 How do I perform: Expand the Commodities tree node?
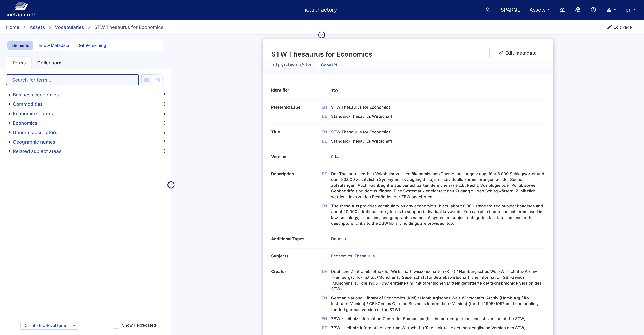coord(9,104)
